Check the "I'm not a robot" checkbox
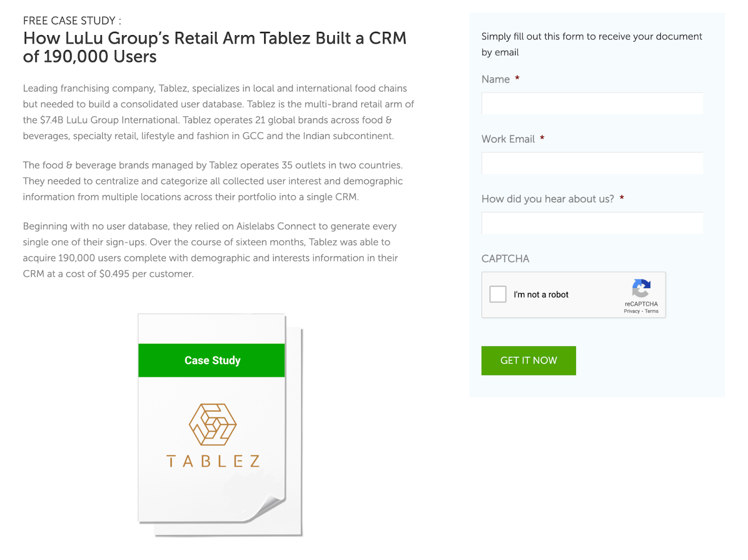 [497, 294]
